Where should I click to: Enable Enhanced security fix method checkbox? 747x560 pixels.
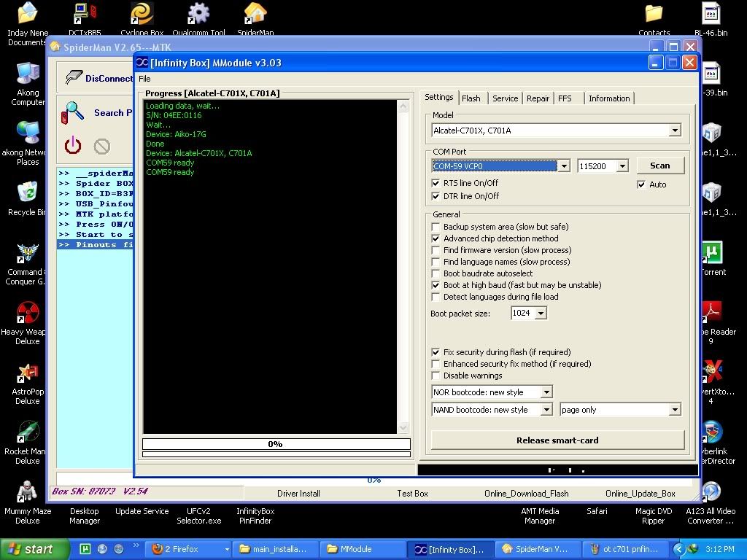436,364
